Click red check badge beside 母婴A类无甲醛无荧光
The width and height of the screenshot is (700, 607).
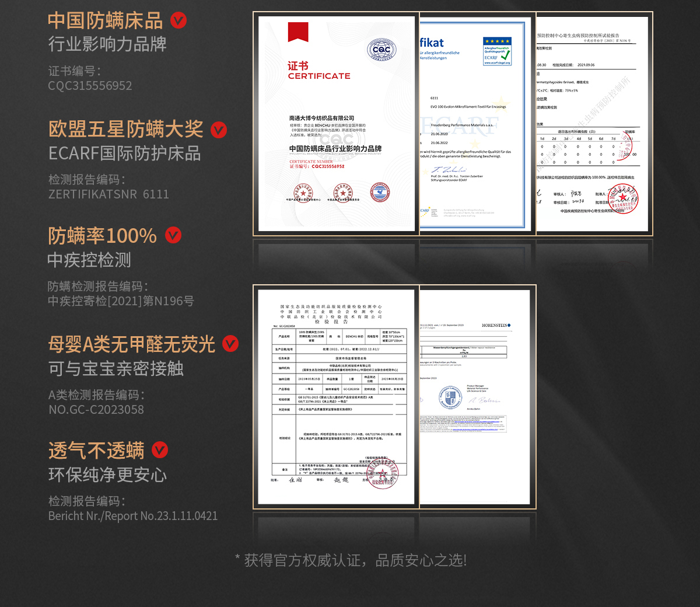click(x=230, y=344)
